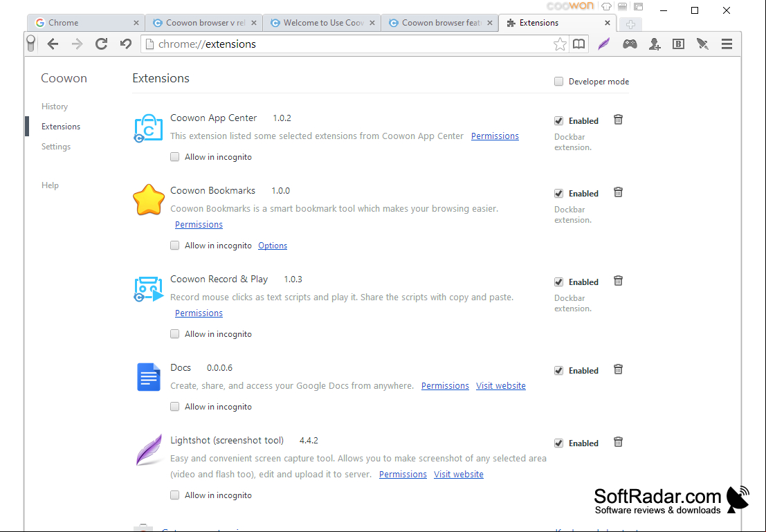Uncheck Enabled for Lightshot
Image resolution: width=766 pixels, height=532 pixels.
(559, 443)
